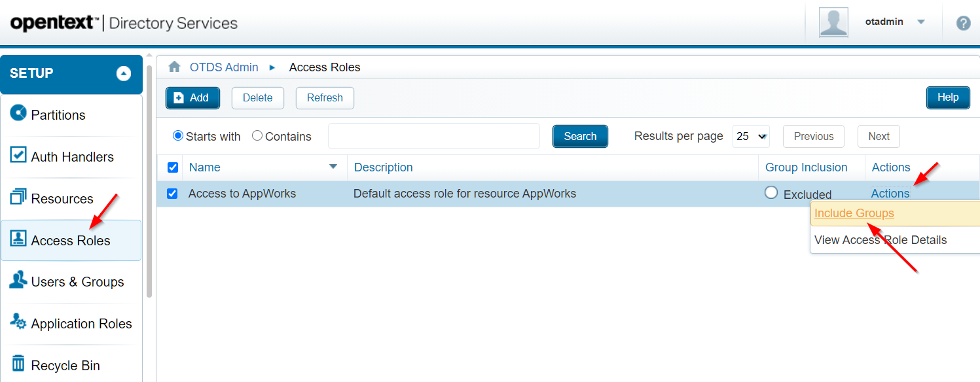Image resolution: width=980 pixels, height=382 pixels.
Task: Open help via question mark icon
Action: point(963,23)
